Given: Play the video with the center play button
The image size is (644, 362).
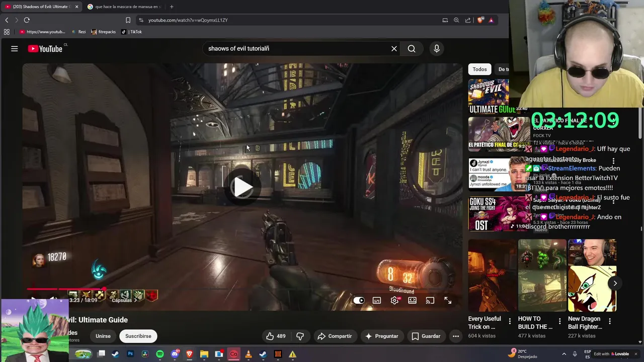Looking at the screenshot, I should click(x=243, y=187).
